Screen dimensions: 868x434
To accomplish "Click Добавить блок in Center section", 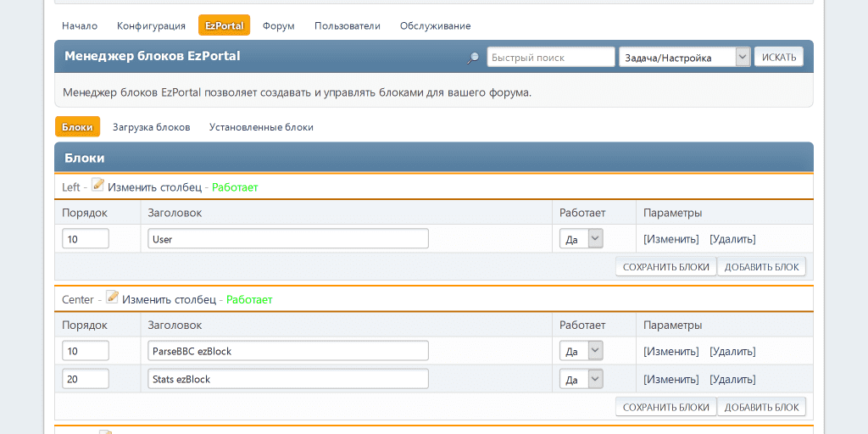I will 761,407.
